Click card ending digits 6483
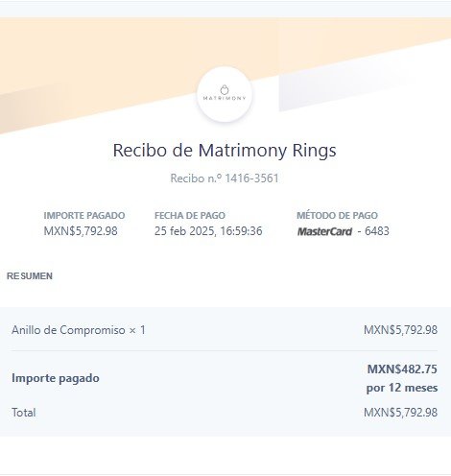 (377, 231)
